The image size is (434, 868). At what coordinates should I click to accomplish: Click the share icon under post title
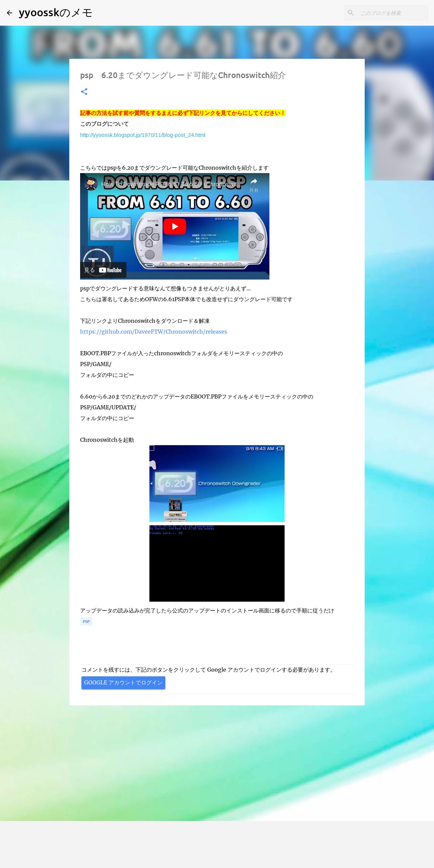pyautogui.click(x=84, y=92)
